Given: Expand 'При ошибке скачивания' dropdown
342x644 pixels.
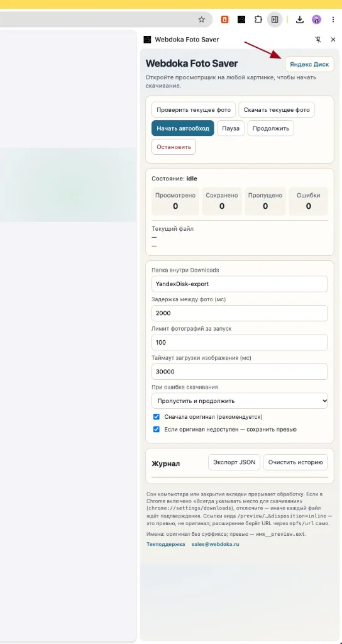Looking at the screenshot, I should click(x=240, y=401).
